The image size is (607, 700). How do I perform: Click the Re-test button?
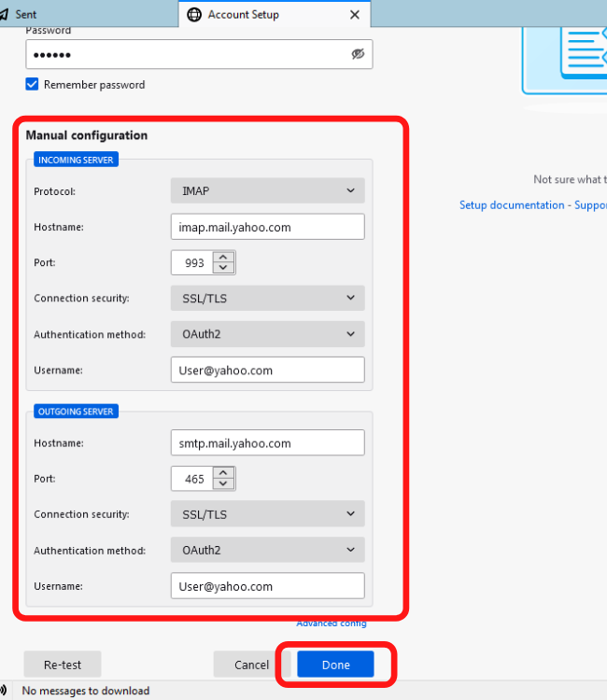pyautogui.click(x=63, y=665)
